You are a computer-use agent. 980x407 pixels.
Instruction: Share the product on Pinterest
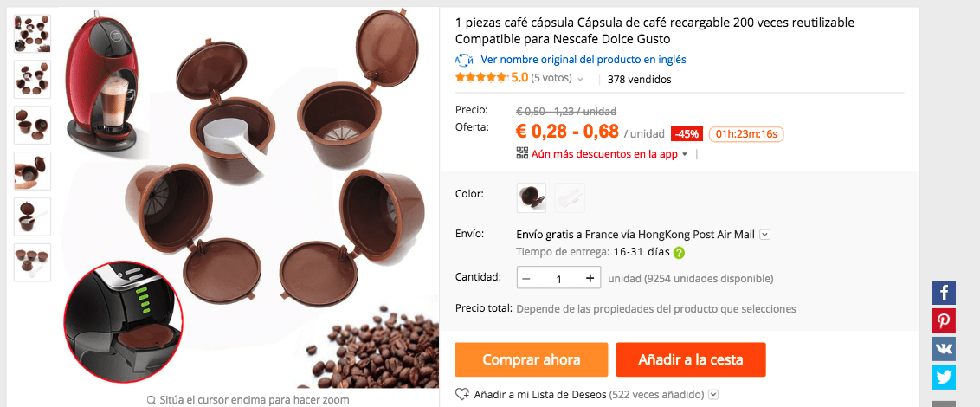[x=944, y=320]
